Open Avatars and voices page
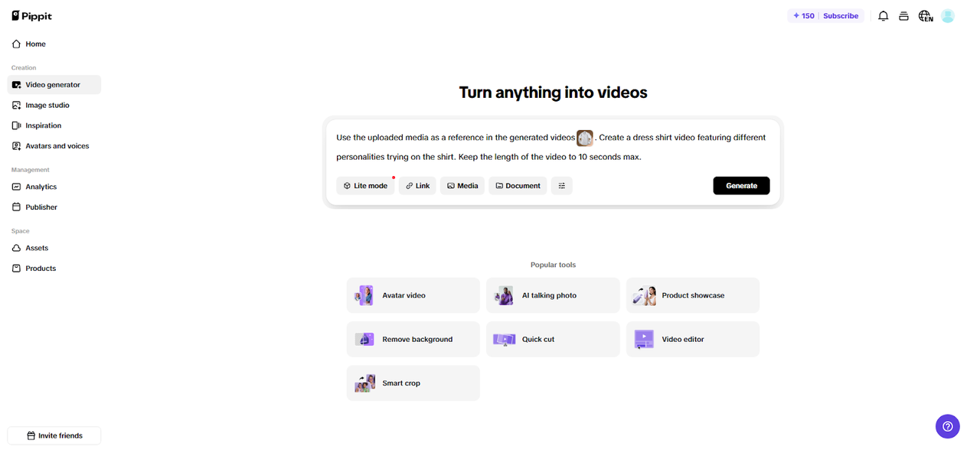 pos(57,146)
